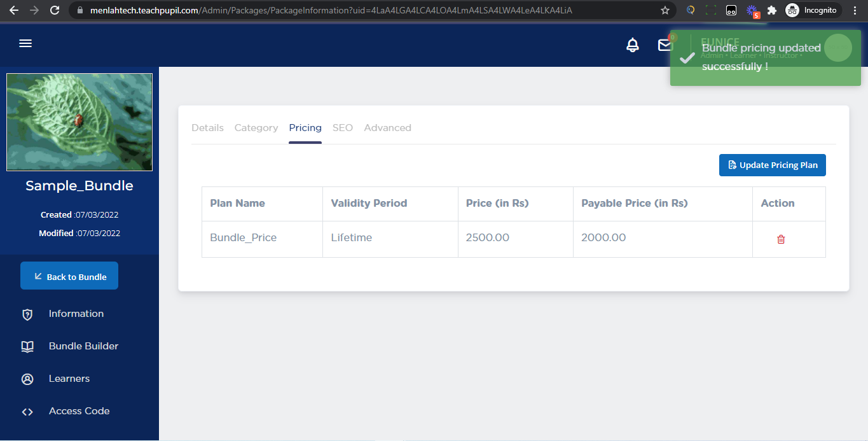Image resolution: width=868 pixels, height=441 pixels.
Task: Open Bundle Builder in the sidebar
Action: click(x=83, y=346)
